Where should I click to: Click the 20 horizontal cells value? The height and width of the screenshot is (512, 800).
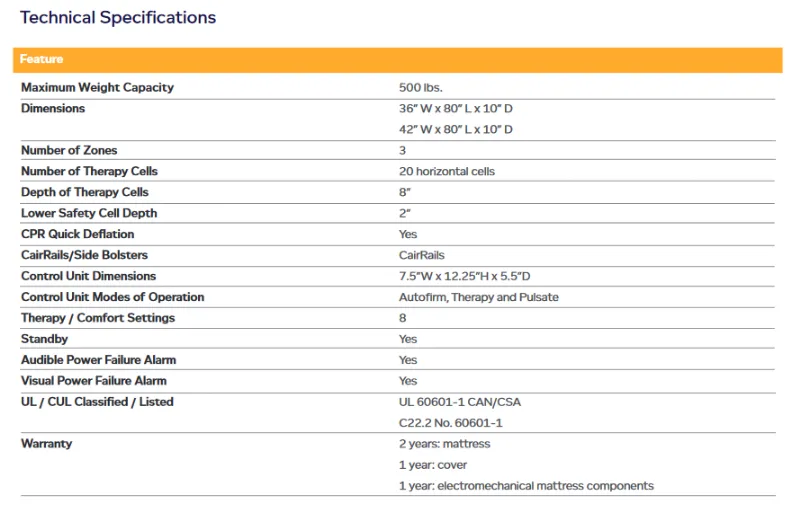click(446, 171)
